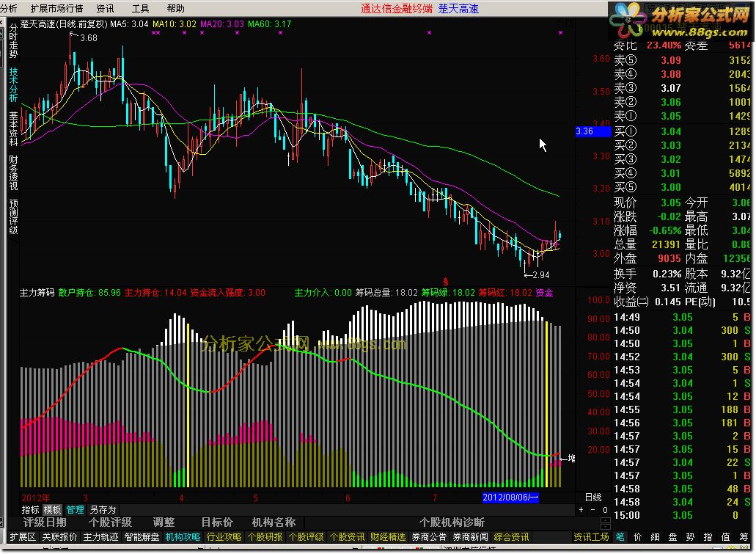Select the 券商公告 tab
This screenshot has width=756, height=554.
point(429,536)
